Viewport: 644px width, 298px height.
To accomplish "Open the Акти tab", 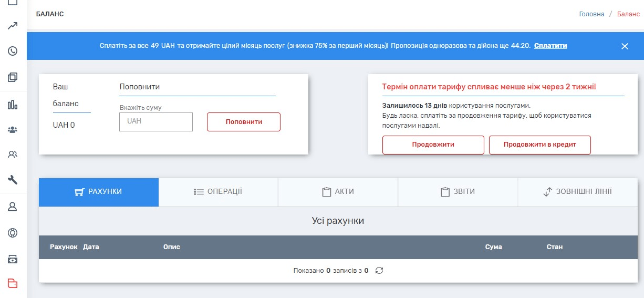I will click(x=338, y=192).
